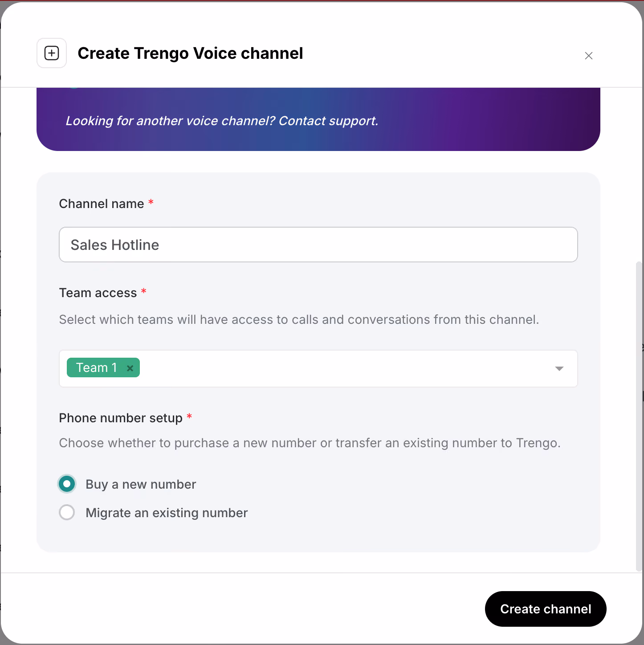Click the Team access heading label
The width and height of the screenshot is (644, 645).
98,293
